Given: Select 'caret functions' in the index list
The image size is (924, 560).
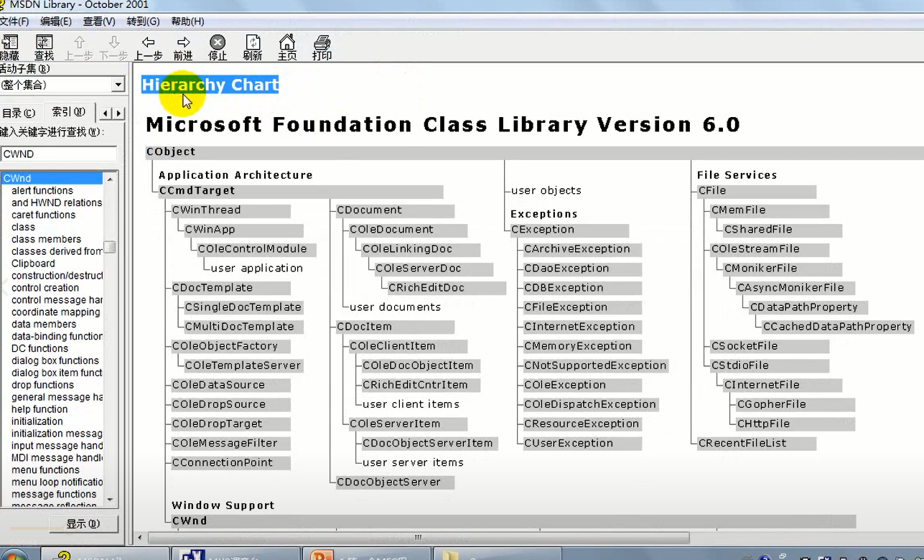Looking at the screenshot, I should coord(43,215).
